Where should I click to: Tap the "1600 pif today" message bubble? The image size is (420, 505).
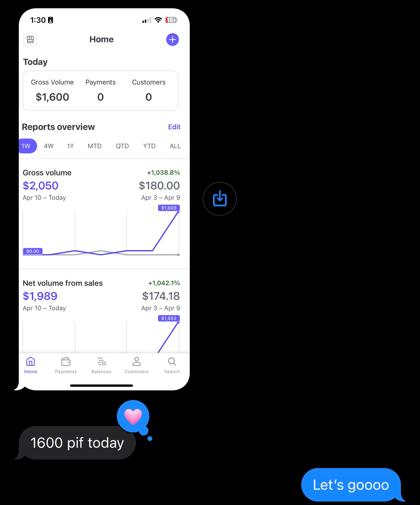coord(77,443)
